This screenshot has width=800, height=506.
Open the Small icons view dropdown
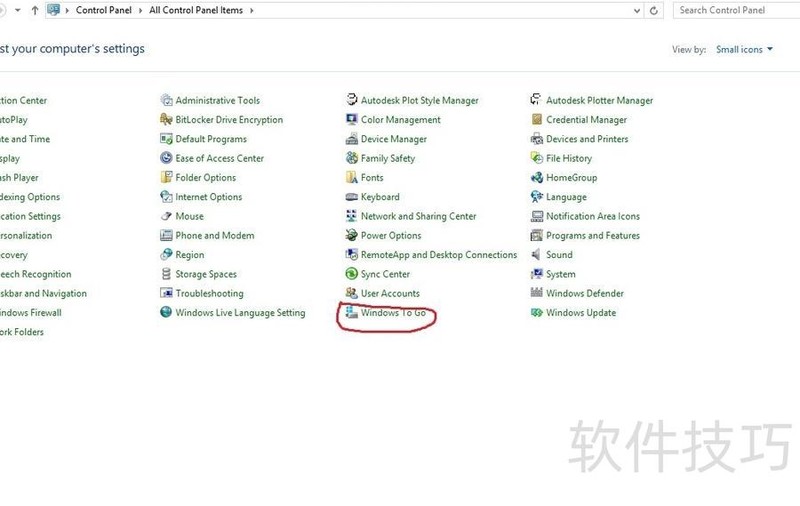[744, 49]
